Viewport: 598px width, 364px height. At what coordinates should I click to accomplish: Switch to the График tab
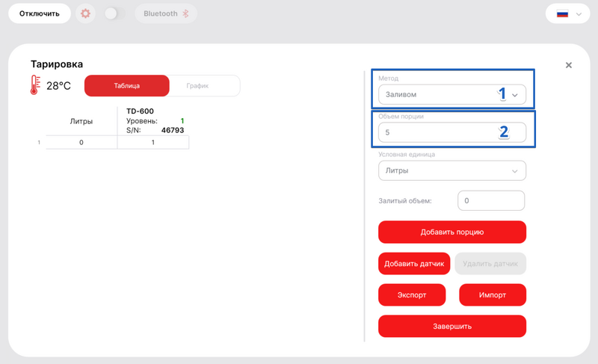pos(197,86)
